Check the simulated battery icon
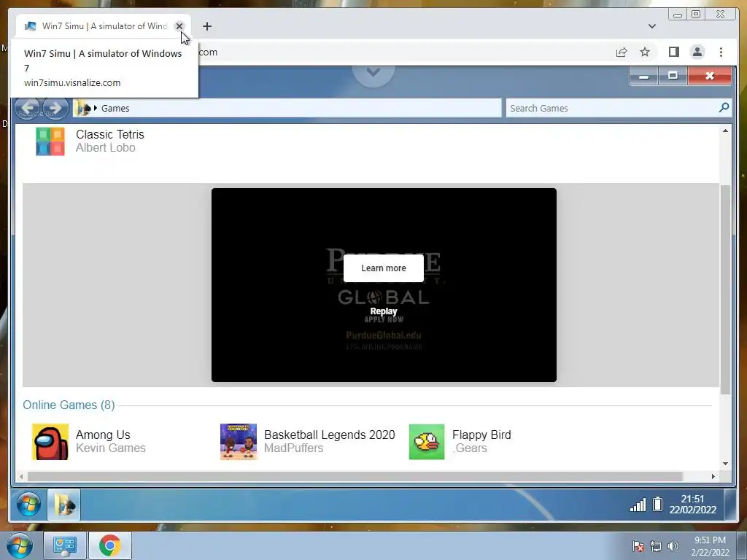This screenshot has width=747, height=560. pyautogui.click(x=657, y=504)
